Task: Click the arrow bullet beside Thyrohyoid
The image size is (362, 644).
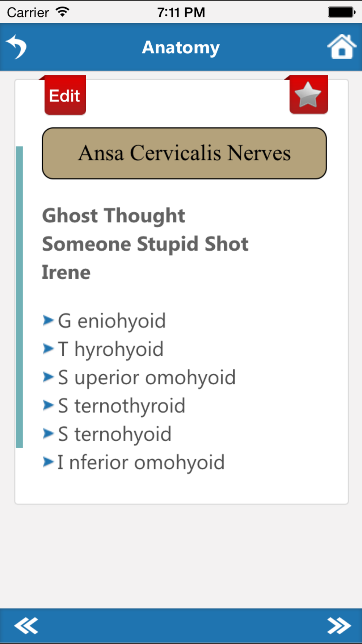Action: [48, 349]
